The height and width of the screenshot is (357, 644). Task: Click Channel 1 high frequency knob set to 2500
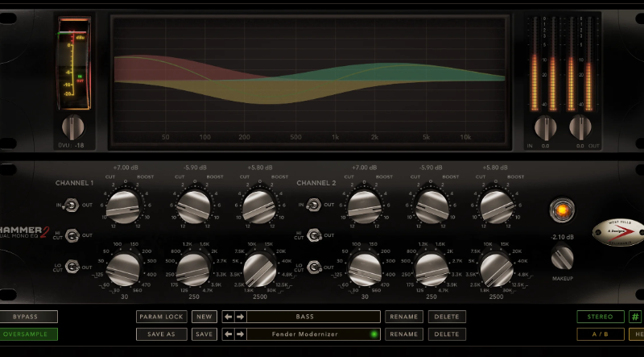point(259,270)
